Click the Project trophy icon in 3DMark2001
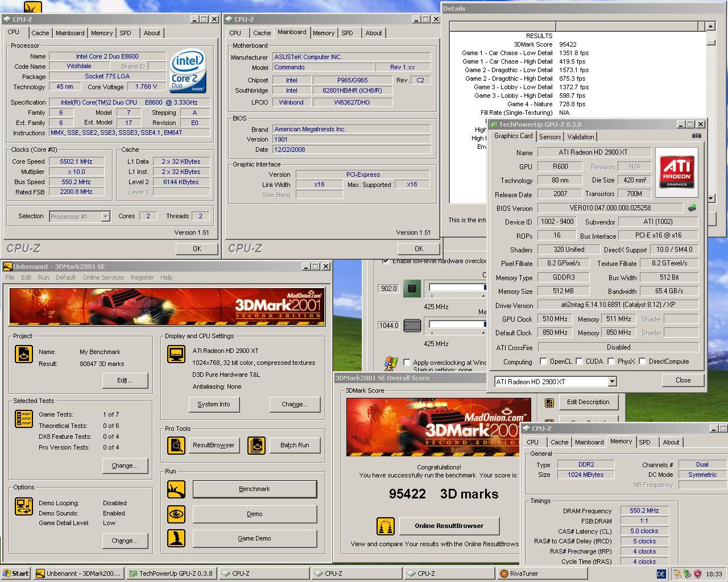Viewport: 728px width, 582px height. coord(24,354)
